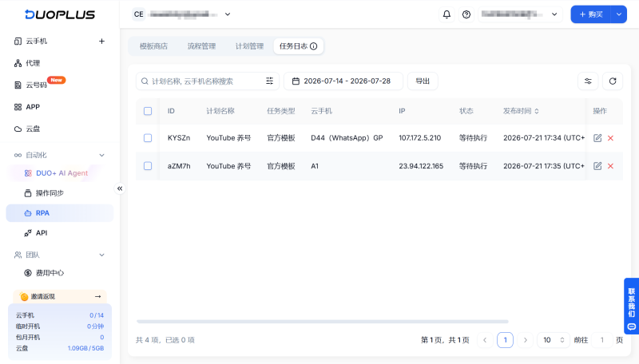Open the 云手机 sidebar item
This screenshot has width=639, height=364.
click(x=36, y=42)
